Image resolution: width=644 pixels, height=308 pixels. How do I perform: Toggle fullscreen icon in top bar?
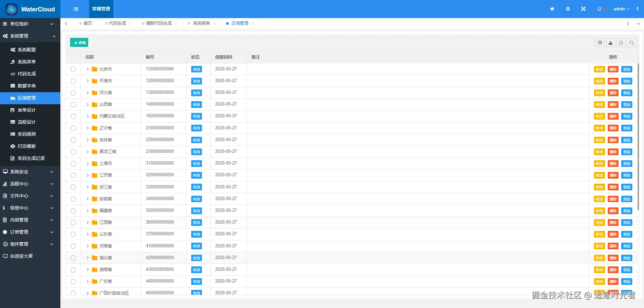583,9
